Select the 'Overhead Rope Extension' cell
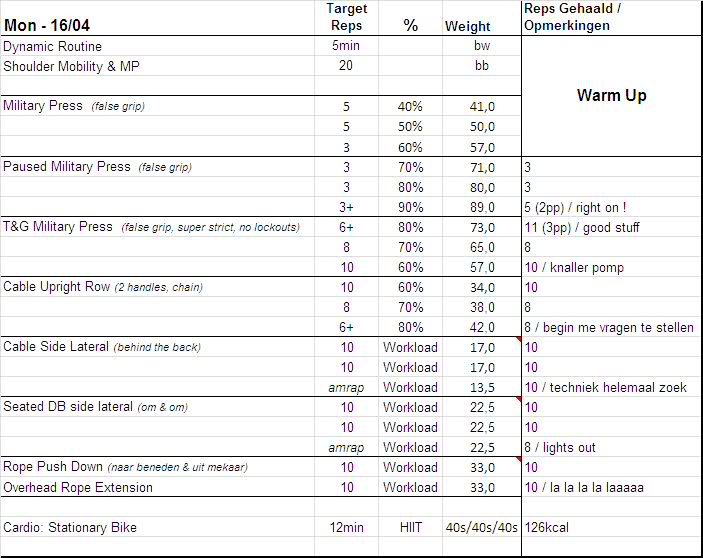Image resolution: width=703 pixels, height=558 pixels. pyautogui.click(x=78, y=487)
